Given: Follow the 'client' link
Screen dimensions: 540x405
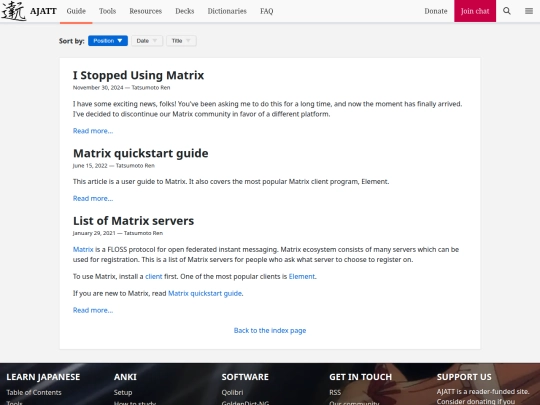Looking at the screenshot, I should click(154, 277).
